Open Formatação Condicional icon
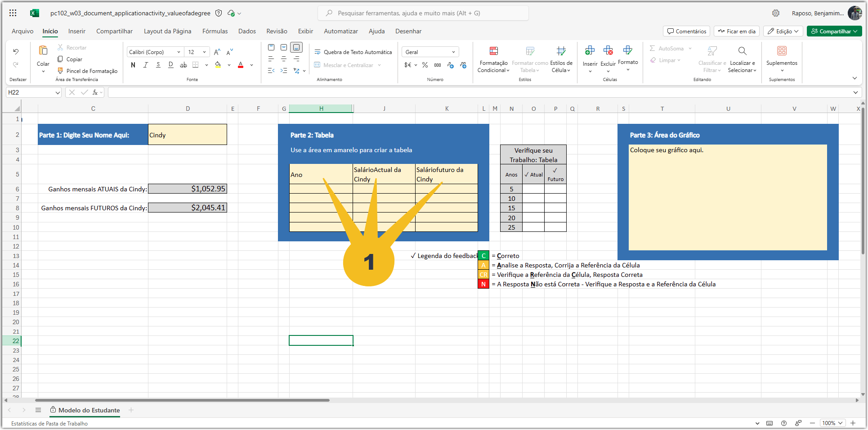The image size is (868, 430). [493, 51]
